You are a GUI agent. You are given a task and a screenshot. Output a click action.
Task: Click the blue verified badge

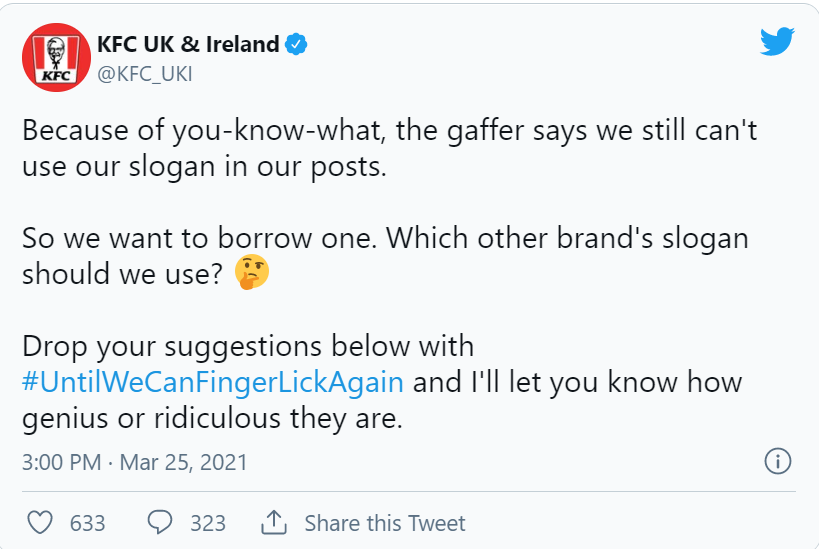[x=296, y=44]
